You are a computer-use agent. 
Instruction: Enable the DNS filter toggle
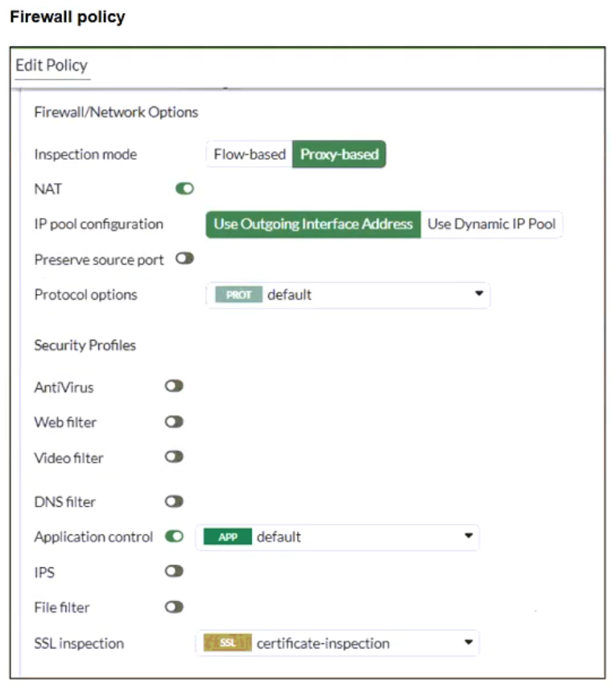click(174, 501)
